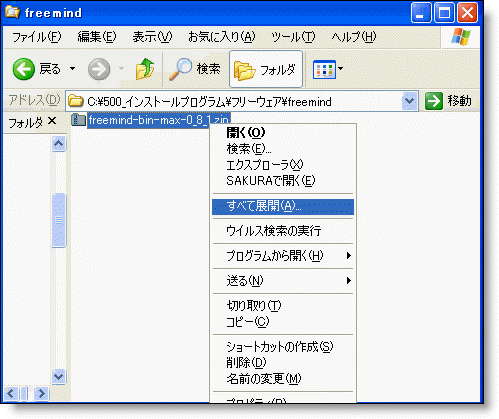Expand プログラムから開く(H) submenu
This screenshot has width=499, height=419.
click(283, 256)
